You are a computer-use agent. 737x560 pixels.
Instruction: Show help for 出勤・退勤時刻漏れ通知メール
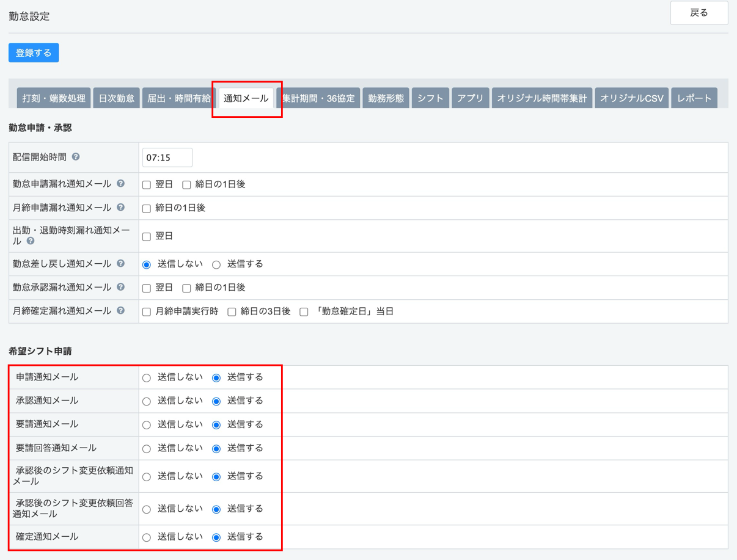(x=31, y=241)
